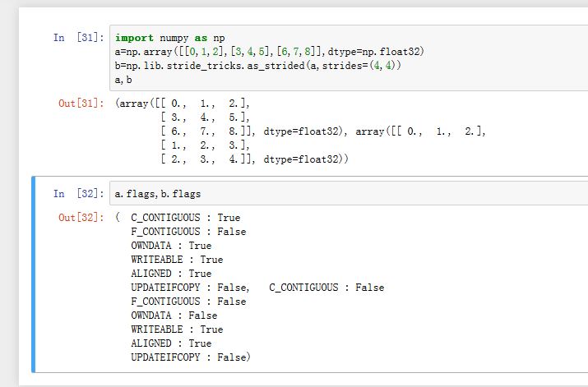Click the 'import numpy as np' code line
The width and height of the screenshot is (588, 387).
pyautogui.click(x=170, y=38)
